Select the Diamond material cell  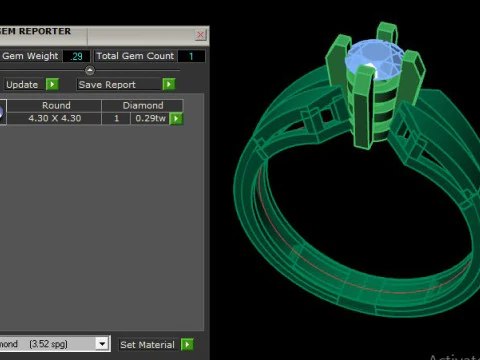142,106
